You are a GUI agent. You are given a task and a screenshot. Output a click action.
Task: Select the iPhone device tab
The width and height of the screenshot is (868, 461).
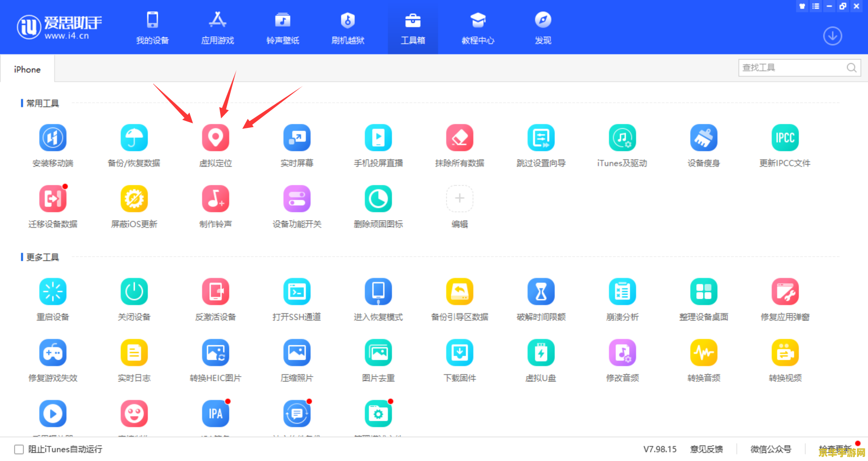(x=27, y=70)
